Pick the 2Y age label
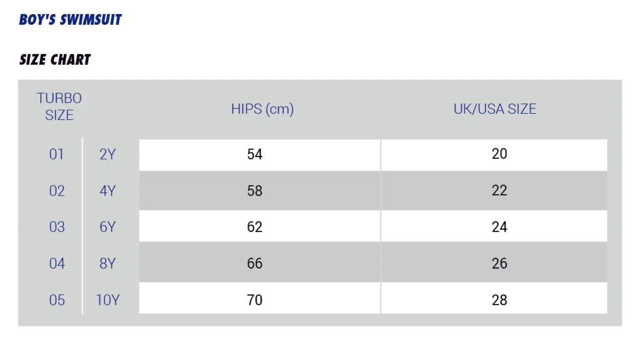The width and height of the screenshot is (644, 355). click(x=108, y=154)
